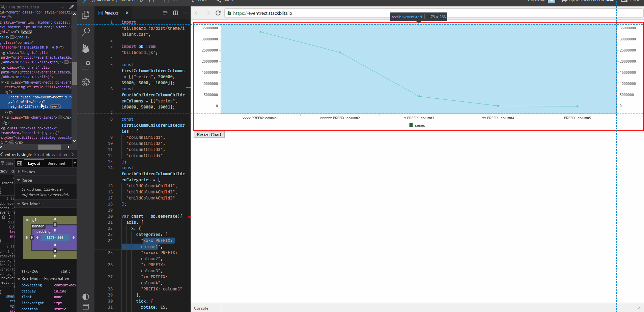Close the index.ts editor tab
This screenshot has height=312, width=644.
pos(127,13)
